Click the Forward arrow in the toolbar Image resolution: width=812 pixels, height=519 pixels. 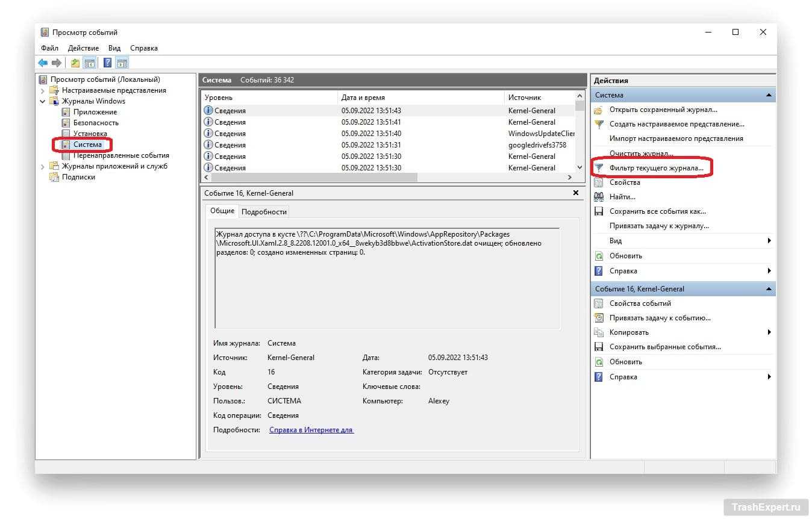[57, 63]
